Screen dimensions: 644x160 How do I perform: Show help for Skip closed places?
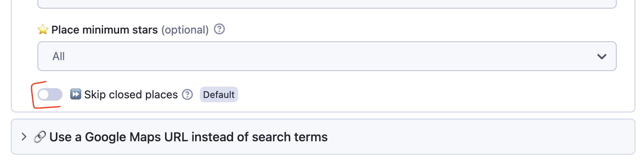(188, 94)
